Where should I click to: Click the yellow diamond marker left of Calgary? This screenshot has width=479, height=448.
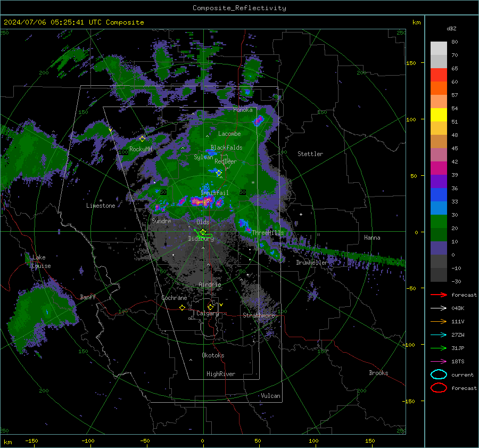coord(183,308)
